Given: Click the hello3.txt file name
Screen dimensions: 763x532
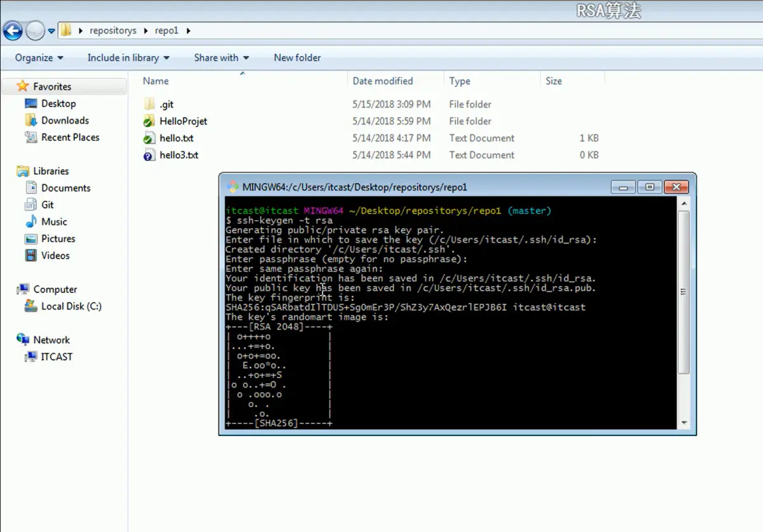Looking at the screenshot, I should point(179,155).
